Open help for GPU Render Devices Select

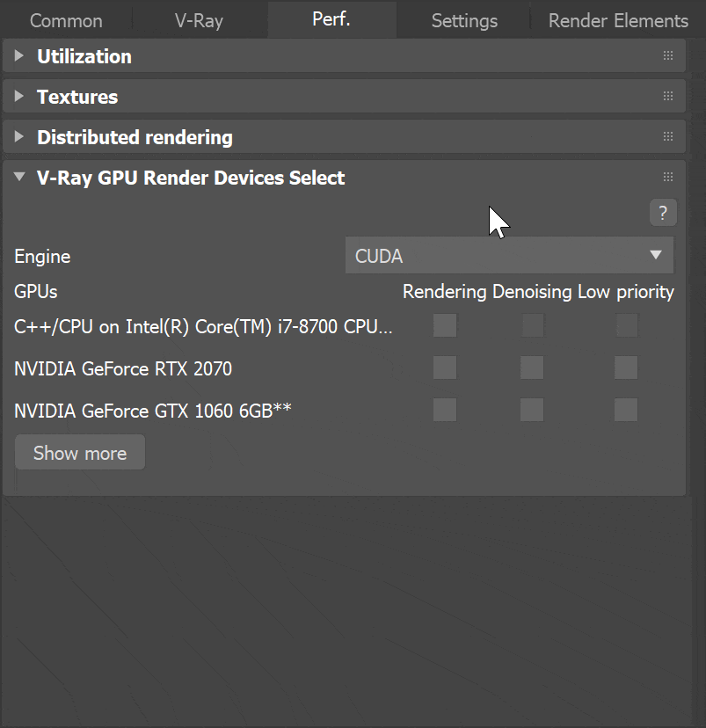[662, 212]
